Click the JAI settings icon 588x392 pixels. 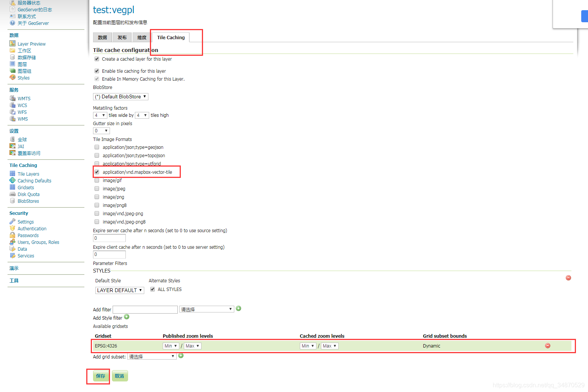(12, 146)
